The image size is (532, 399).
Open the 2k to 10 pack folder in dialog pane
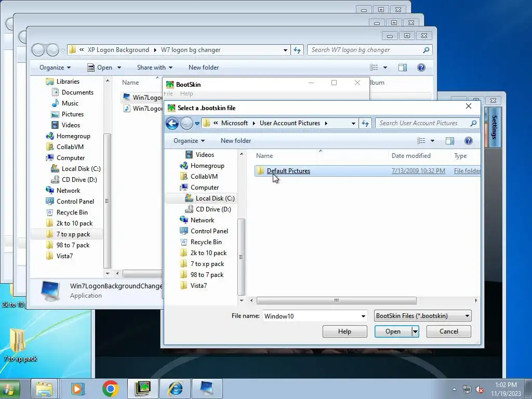tap(208, 253)
